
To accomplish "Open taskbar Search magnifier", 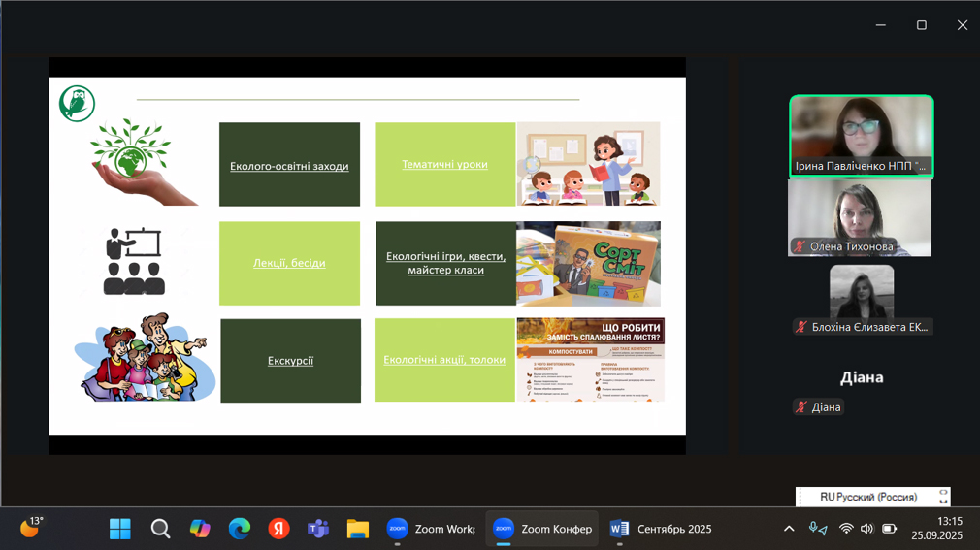I will click(160, 529).
